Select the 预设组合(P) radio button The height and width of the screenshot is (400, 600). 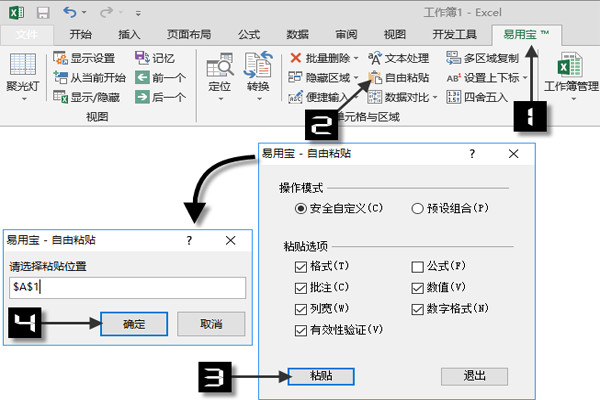(x=417, y=209)
